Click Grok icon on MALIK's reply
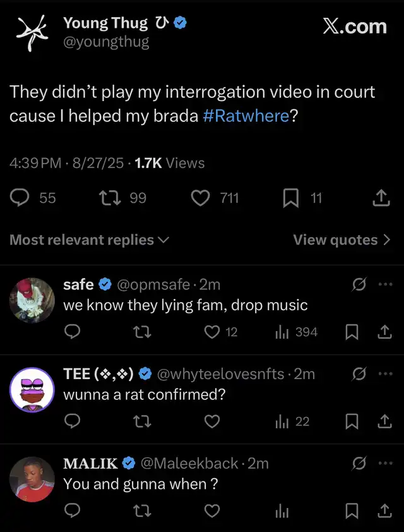Image resolution: width=404 pixels, height=532 pixels. coord(359,463)
